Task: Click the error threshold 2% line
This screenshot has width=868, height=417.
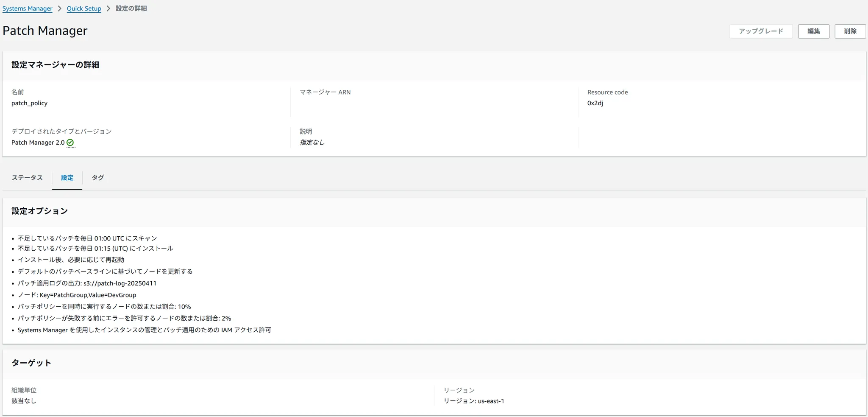Action: (x=124, y=319)
